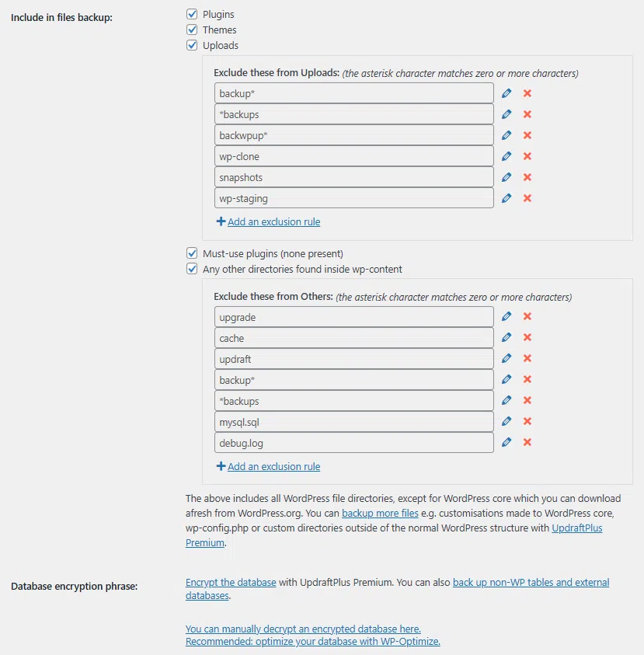This screenshot has height=655, width=644.
Task: Open the Encrypt the database link
Action: click(x=231, y=582)
